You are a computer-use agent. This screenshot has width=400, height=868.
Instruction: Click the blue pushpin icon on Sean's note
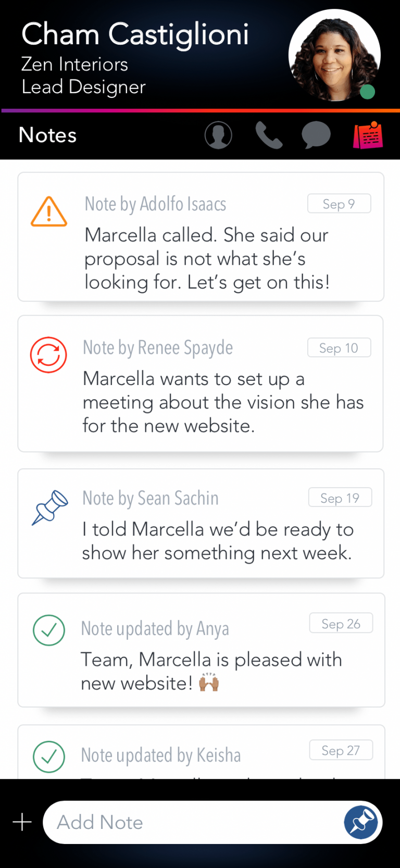tap(50, 507)
